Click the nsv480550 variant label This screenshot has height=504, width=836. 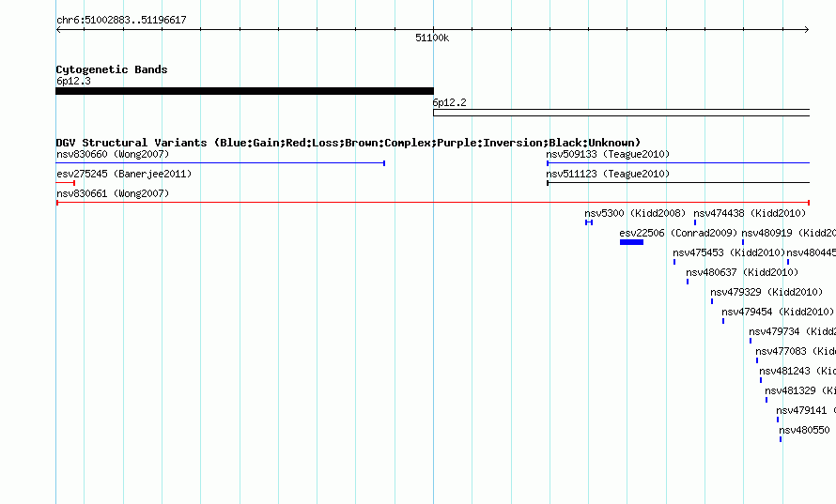[x=805, y=431]
